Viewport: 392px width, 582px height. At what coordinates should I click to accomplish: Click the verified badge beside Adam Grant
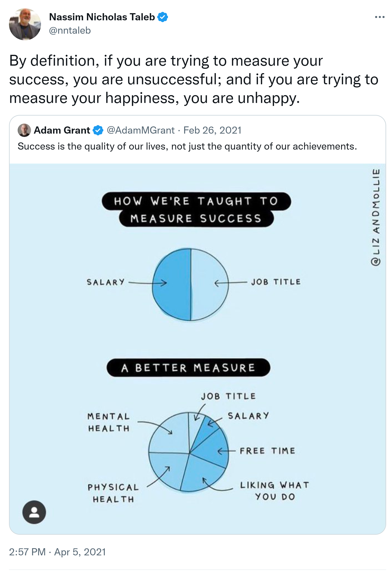(x=98, y=130)
